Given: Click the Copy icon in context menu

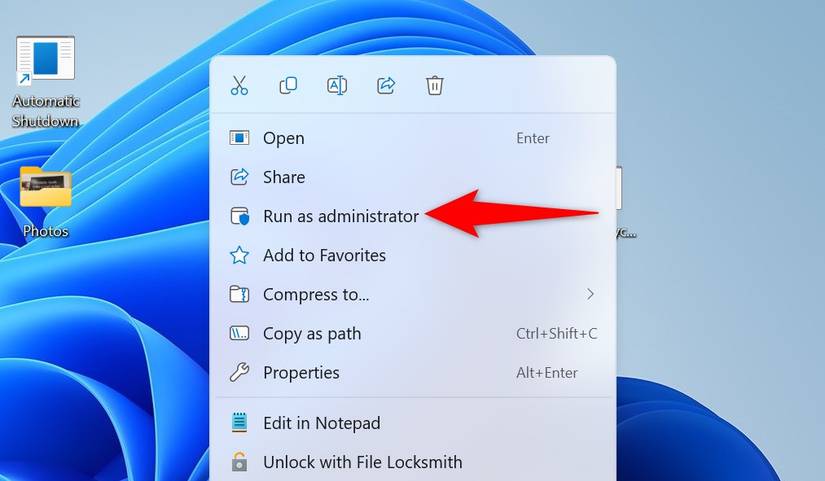Looking at the screenshot, I should [288, 85].
